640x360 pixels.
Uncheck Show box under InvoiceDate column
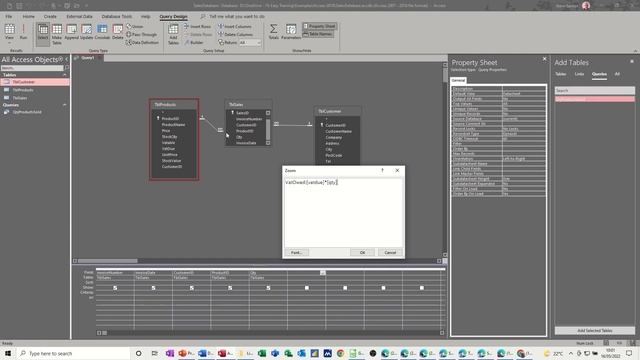click(x=153, y=288)
